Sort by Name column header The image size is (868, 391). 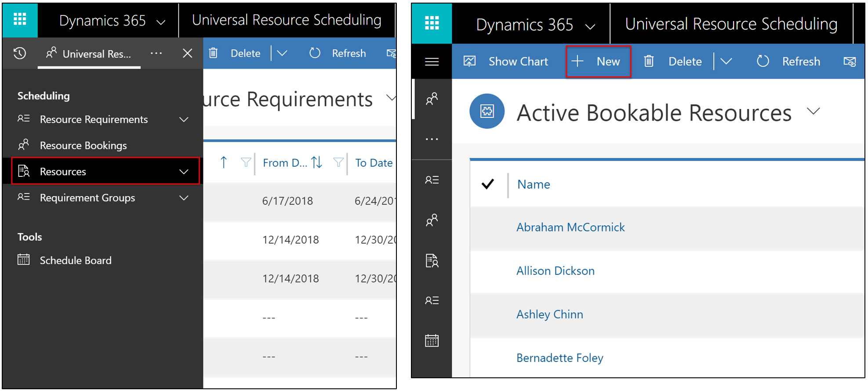(x=534, y=184)
